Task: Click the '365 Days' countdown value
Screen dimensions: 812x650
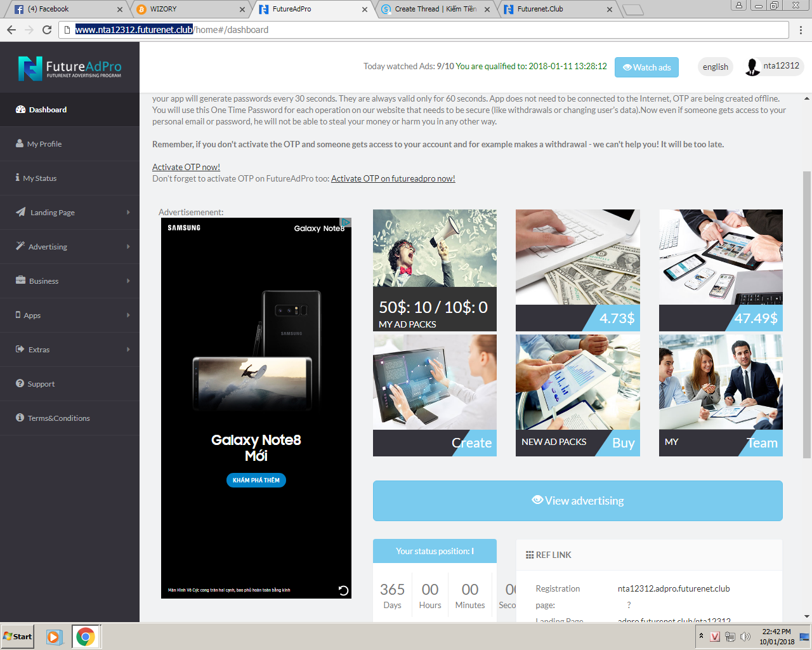Action: 392,596
